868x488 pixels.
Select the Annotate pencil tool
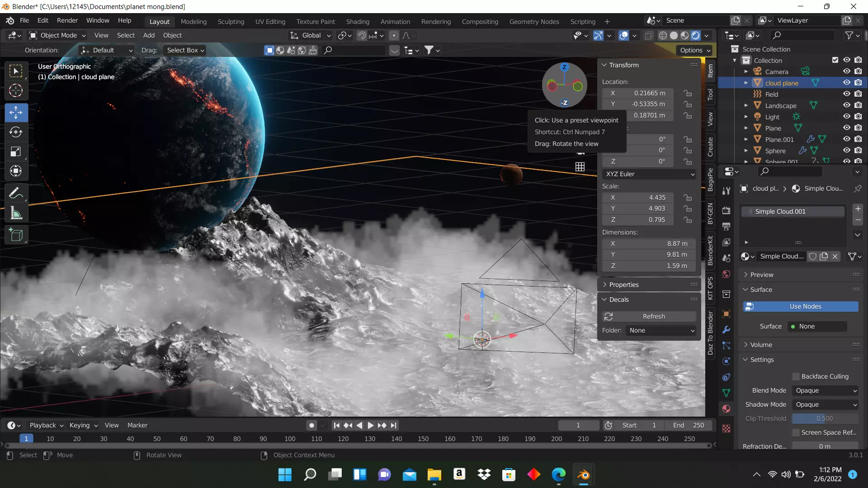coord(16,193)
